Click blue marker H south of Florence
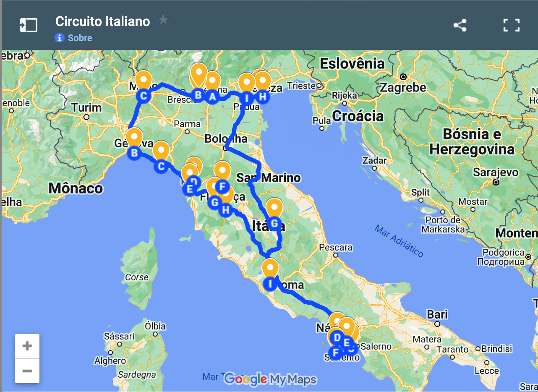 click(x=226, y=209)
